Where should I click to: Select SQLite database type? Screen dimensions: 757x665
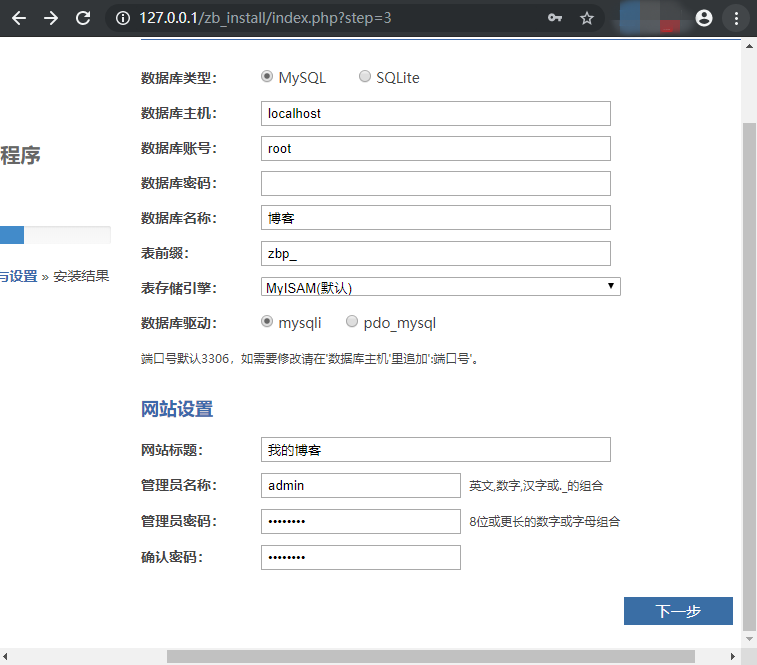364,76
